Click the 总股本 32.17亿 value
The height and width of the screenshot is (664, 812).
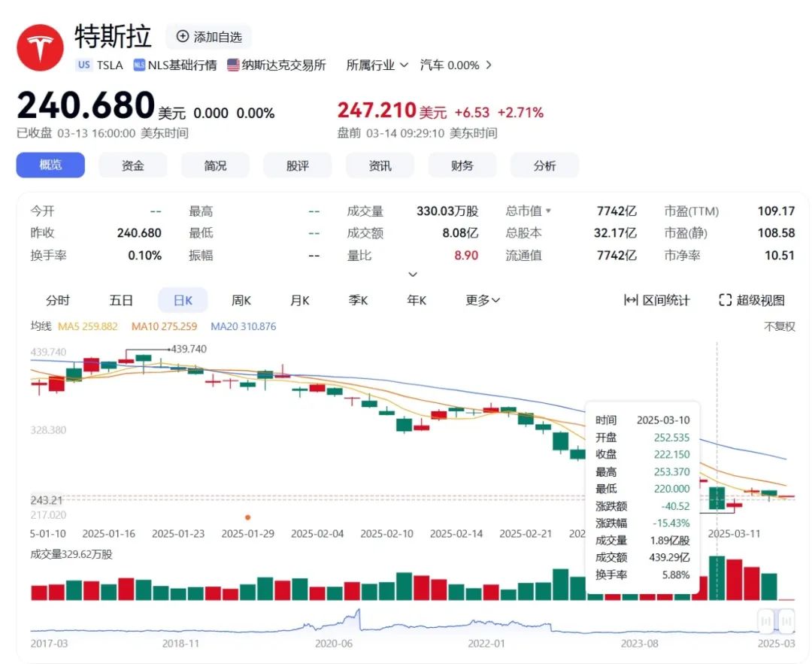[x=615, y=233]
